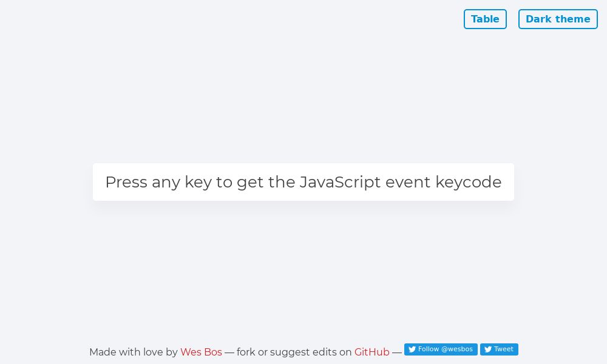The height and width of the screenshot is (364, 607).
Task: Toggle the Dark theme setting off
Action: (x=558, y=19)
